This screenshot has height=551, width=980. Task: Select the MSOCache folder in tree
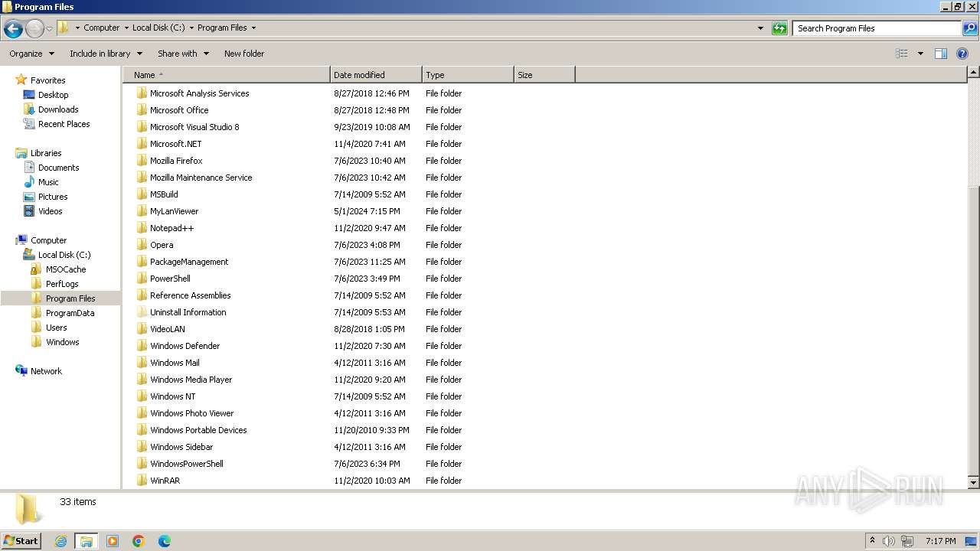(x=65, y=269)
